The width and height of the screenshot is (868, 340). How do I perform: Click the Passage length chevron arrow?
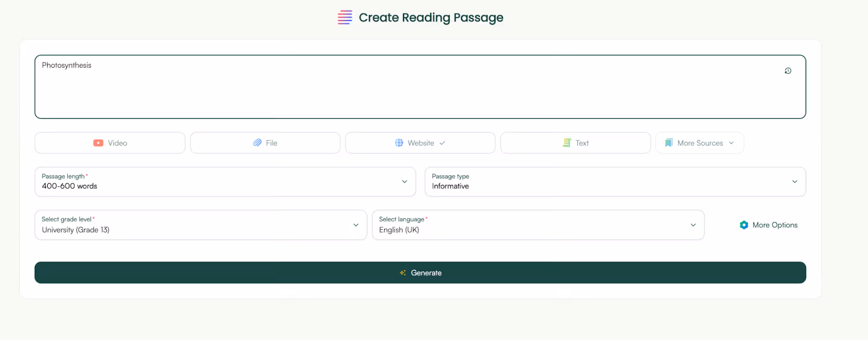[x=404, y=182]
